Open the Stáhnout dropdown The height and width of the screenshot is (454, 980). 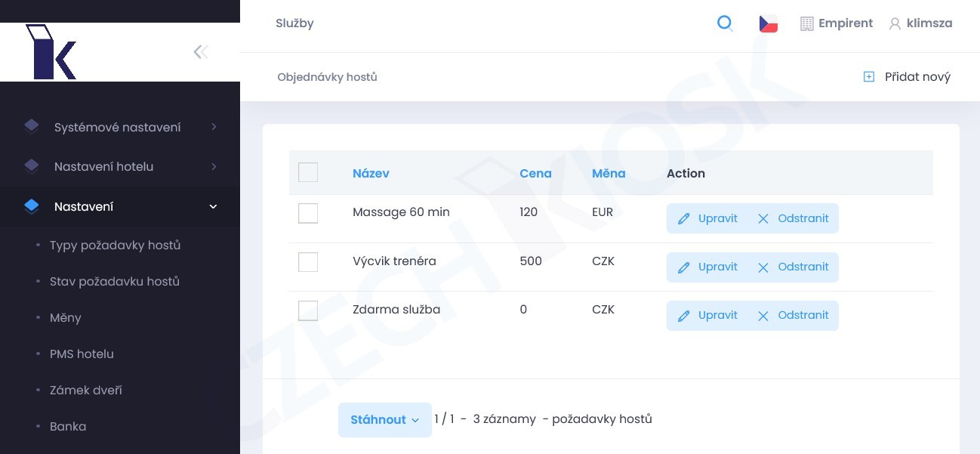385,419
